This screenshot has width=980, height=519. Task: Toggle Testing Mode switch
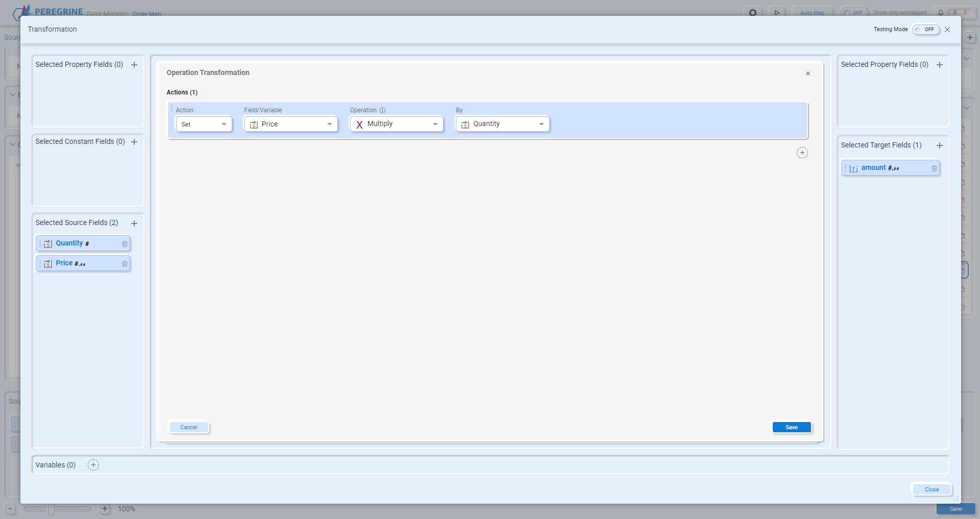click(x=926, y=30)
